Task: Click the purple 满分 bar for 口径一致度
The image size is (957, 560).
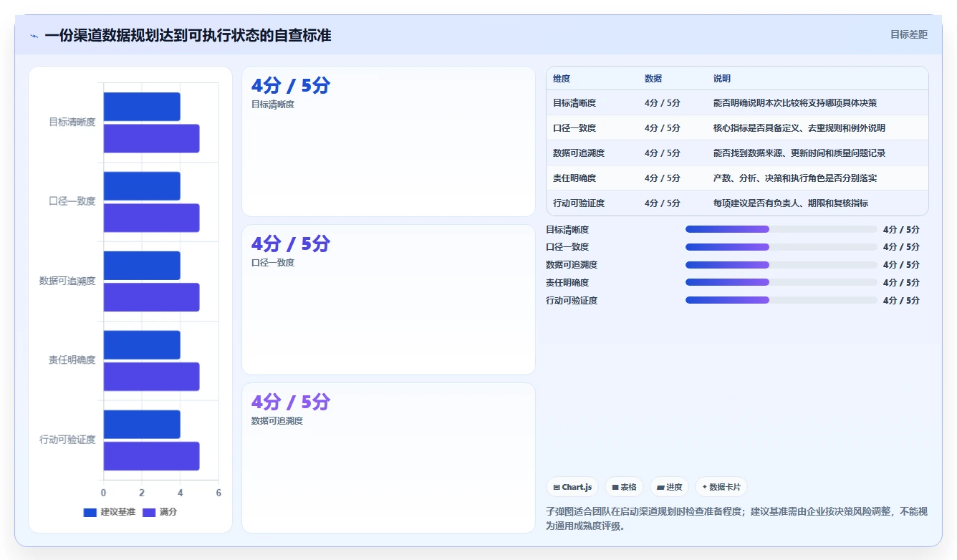Action: 151,218
